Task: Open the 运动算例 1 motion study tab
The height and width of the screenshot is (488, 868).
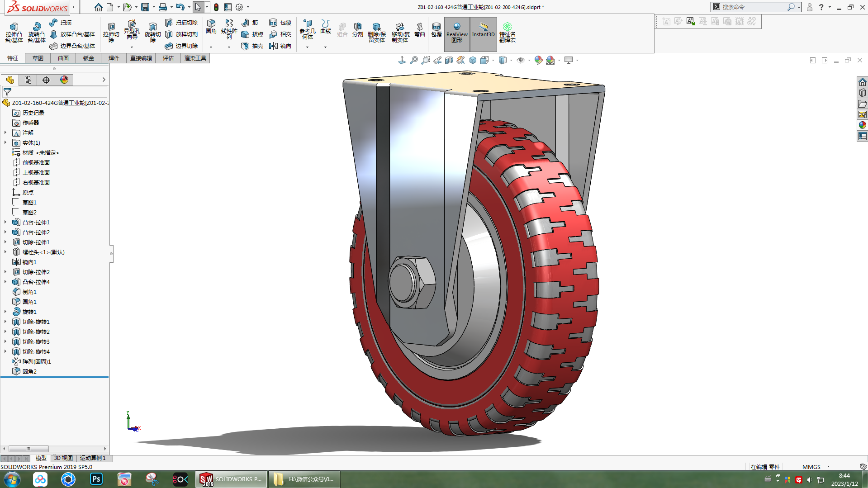Action: [x=93, y=458]
